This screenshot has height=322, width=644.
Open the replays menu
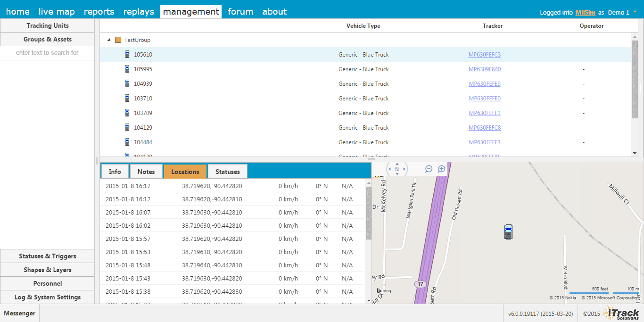pos(139,12)
